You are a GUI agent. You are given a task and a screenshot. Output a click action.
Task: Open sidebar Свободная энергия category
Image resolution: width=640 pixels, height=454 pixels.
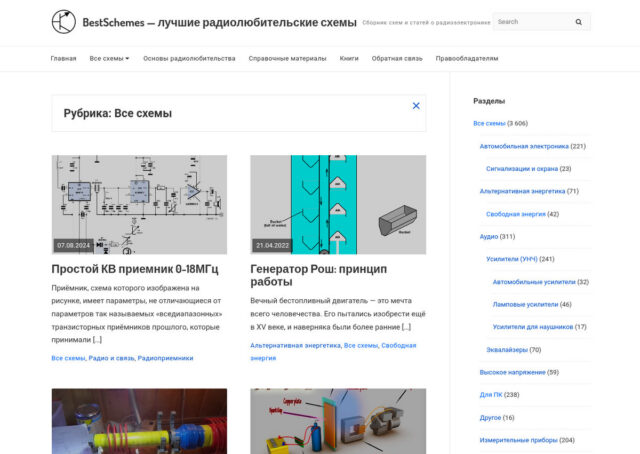(516, 214)
